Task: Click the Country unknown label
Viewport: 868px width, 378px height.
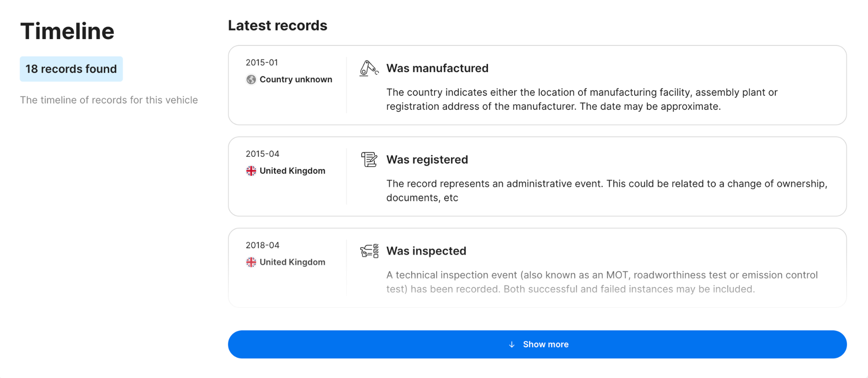Action: click(x=295, y=79)
